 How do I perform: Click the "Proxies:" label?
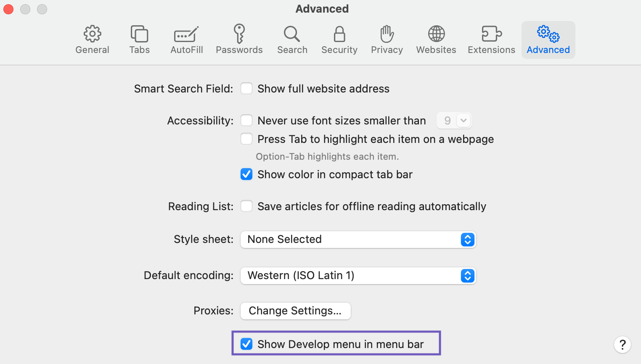pyautogui.click(x=213, y=311)
